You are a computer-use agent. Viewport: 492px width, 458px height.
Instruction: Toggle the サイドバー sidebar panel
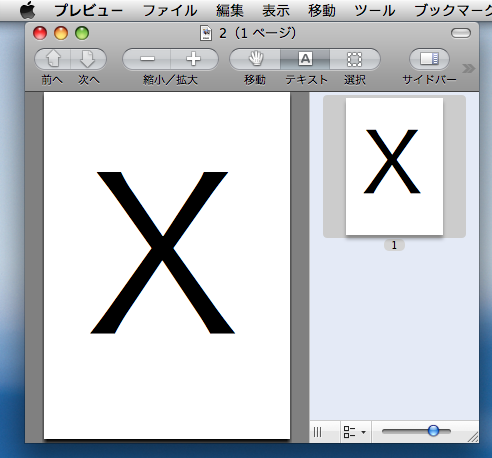click(429, 59)
